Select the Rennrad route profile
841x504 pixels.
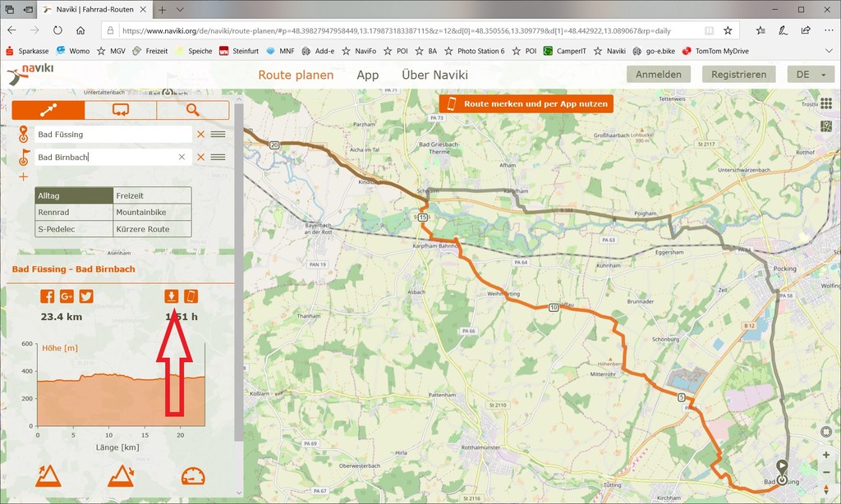tap(74, 213)
